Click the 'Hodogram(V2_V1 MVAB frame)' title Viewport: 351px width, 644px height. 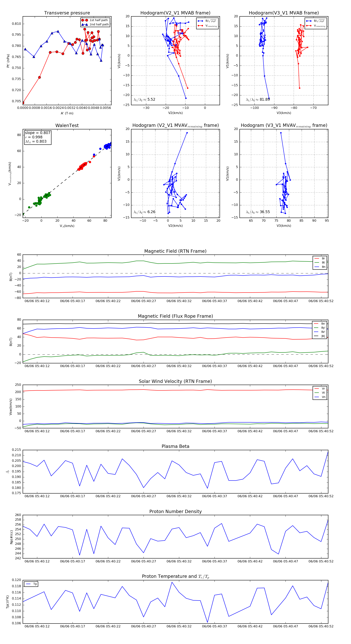175,13
